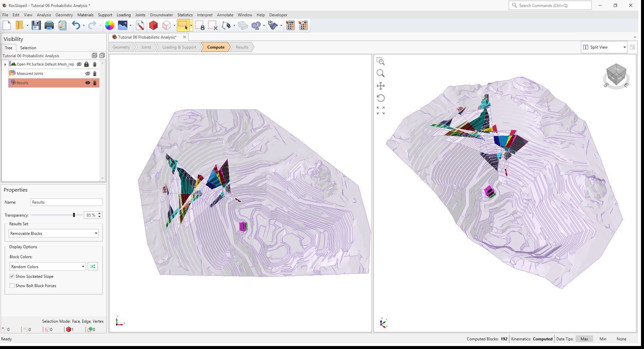The image size is (644, 349).
Task: Open Block Colors Random Colors dropdown
Action: coord(48,266)
